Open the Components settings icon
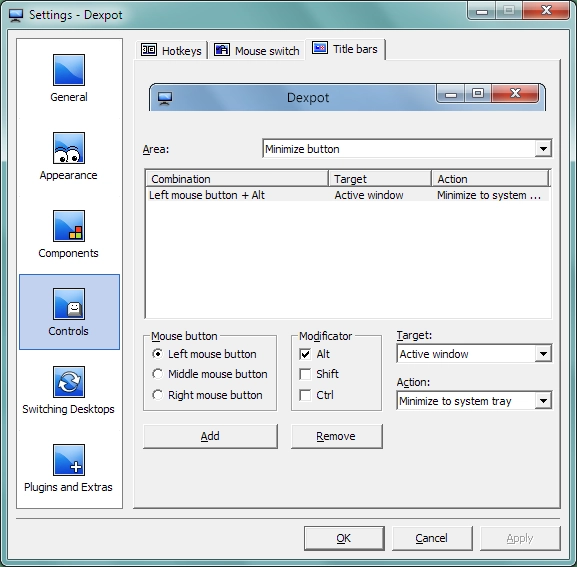The height and width of the screenshot is (567, 577). pyautogui.click(x=69, y=226)
